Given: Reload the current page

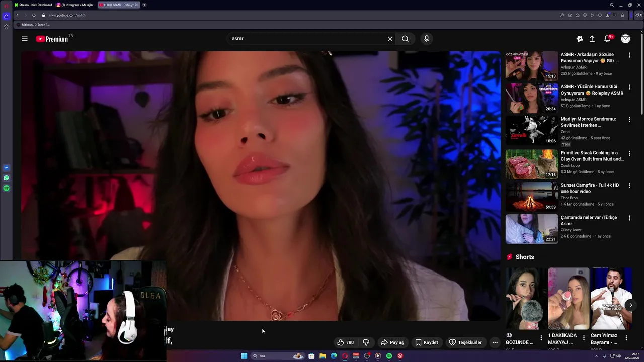Looking at the screenshot, I should tap(34, 15).
